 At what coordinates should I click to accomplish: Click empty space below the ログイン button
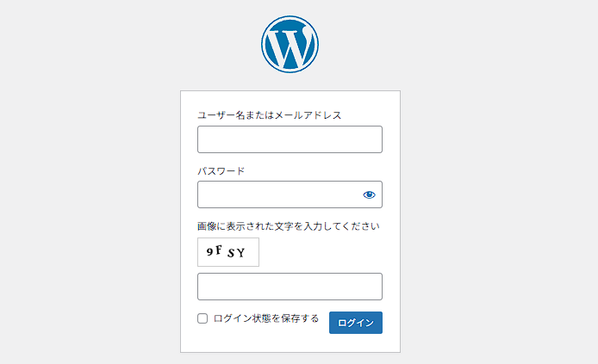tap(355, 342)
